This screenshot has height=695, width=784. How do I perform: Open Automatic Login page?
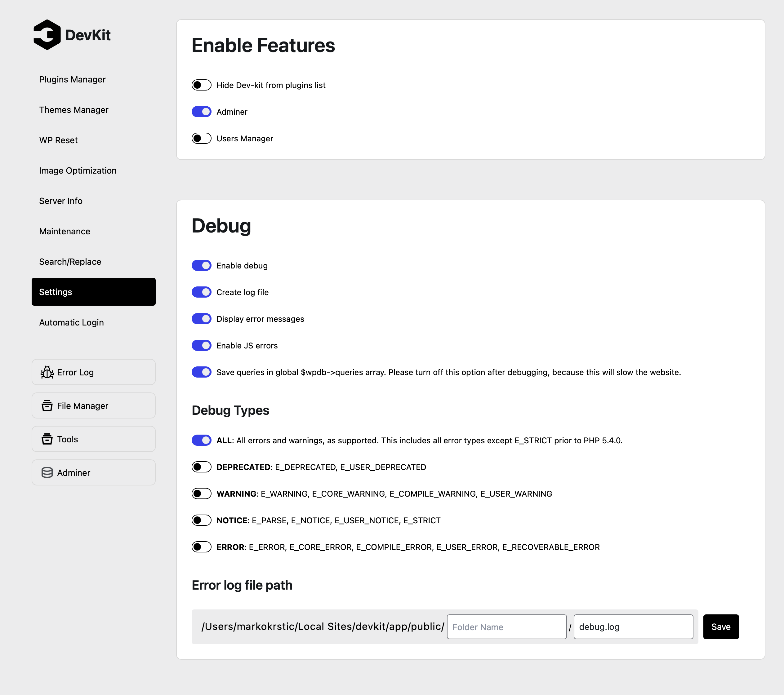tap(94, 322)
